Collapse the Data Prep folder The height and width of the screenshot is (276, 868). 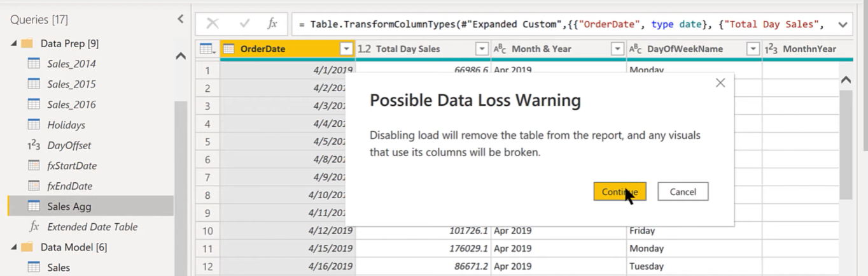click(14, 44)
